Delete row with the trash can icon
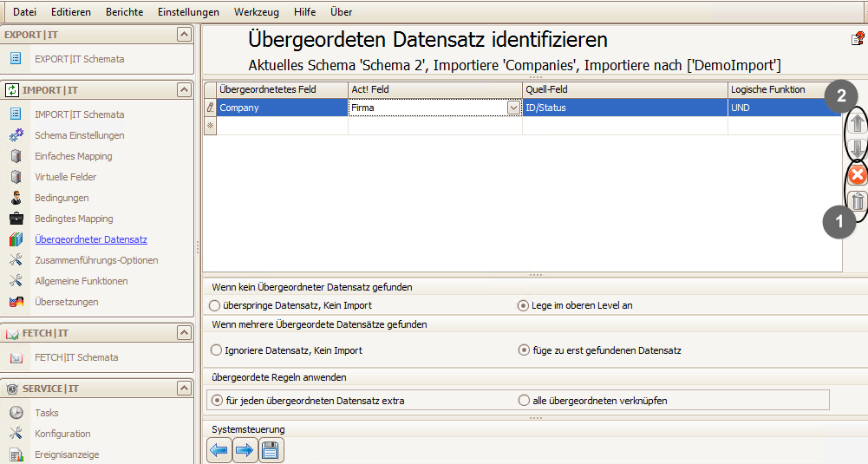Viewport: 868px width, 464px height. click(x=858, y=201)
